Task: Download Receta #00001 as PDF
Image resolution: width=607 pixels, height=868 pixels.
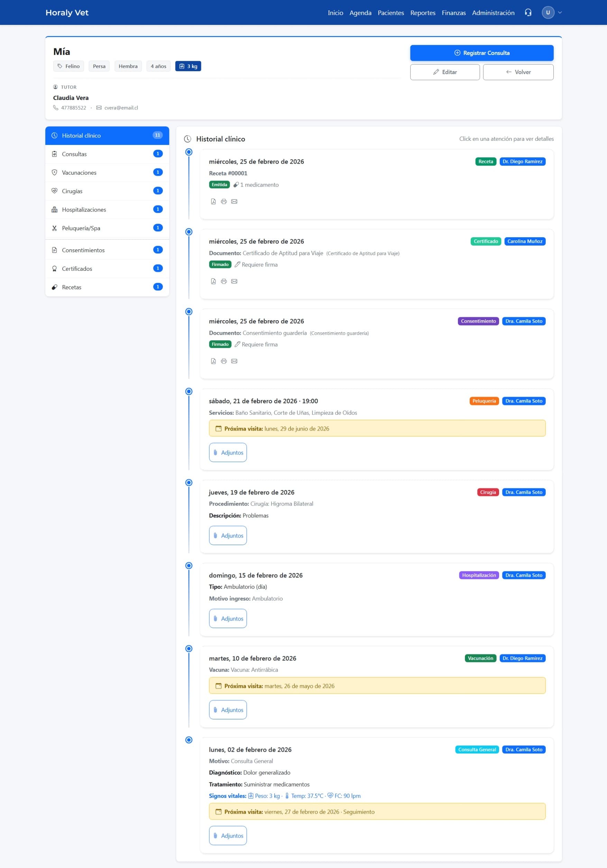Action: click(x=213, y=202)
